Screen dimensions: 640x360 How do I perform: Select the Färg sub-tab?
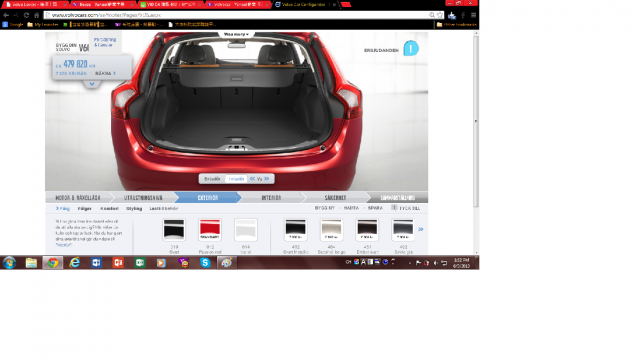point(63,209)
